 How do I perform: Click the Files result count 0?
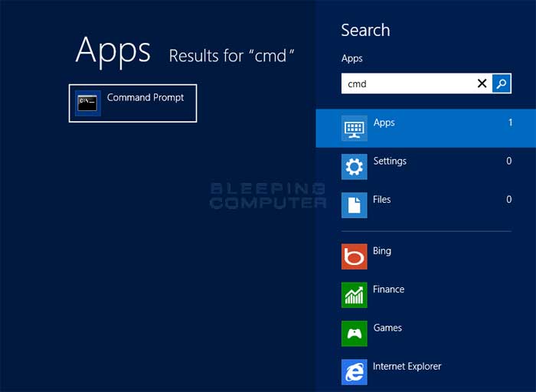[x=509, y=199]
